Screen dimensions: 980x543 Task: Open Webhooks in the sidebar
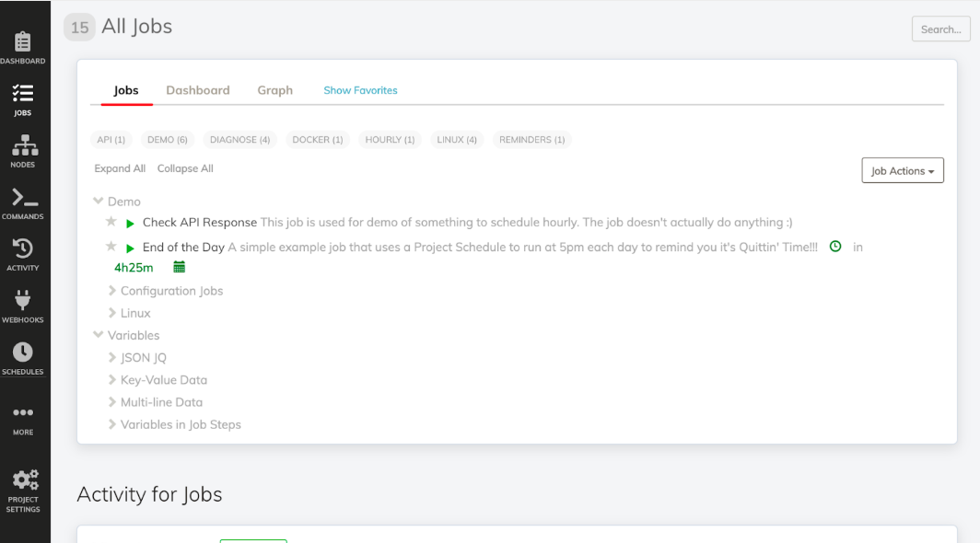point(23,306)
